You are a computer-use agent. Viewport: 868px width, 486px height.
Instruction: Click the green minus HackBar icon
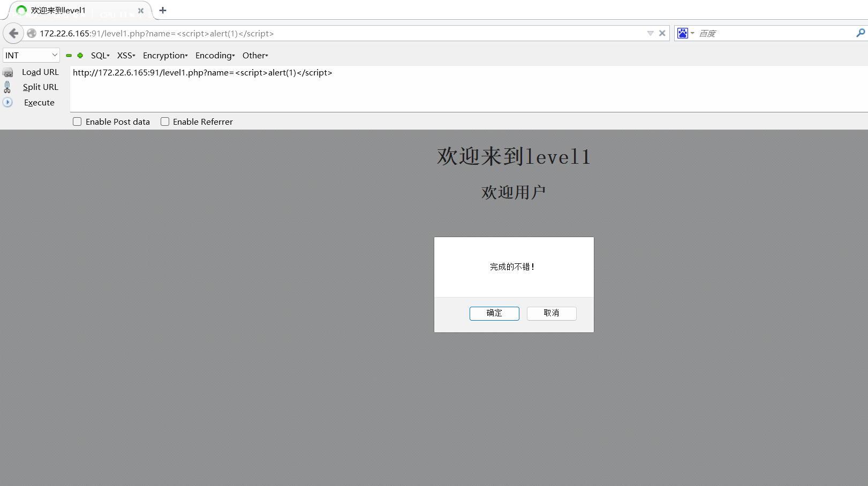pos(69,55)
